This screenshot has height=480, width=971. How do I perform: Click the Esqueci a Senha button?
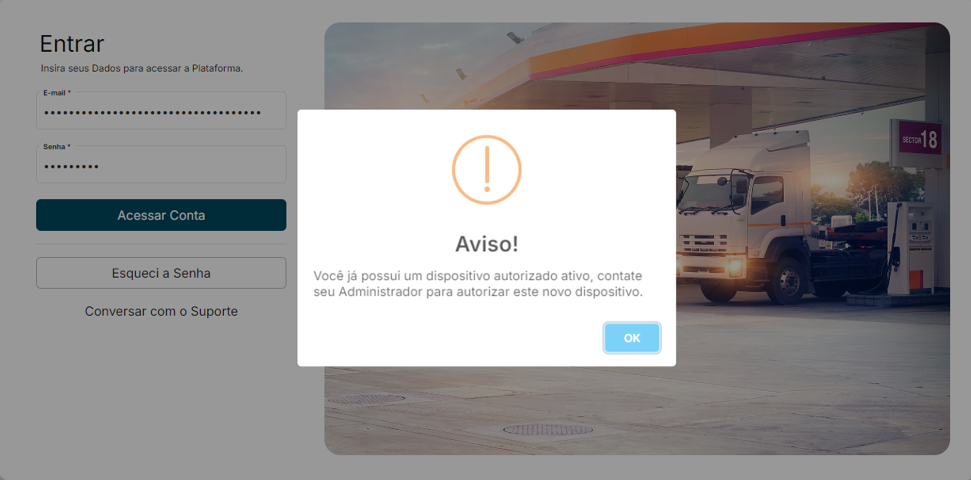[x=161, y=273]
